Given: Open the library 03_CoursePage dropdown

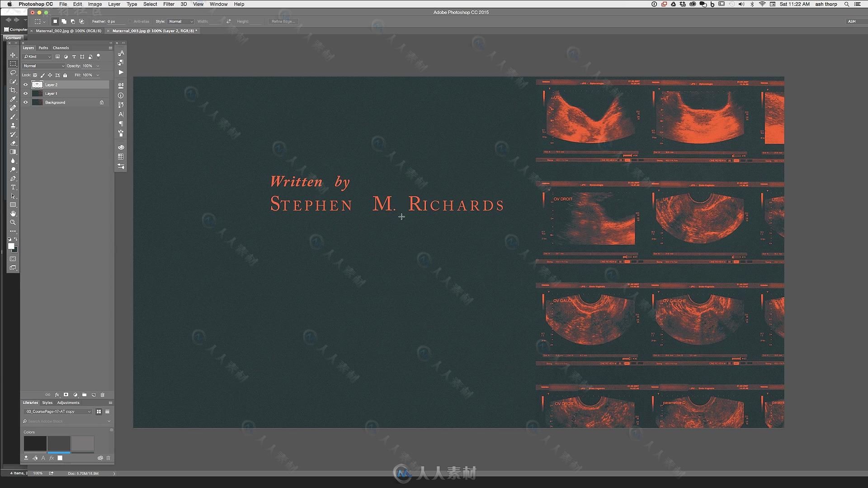Looking at the screenshot, I should click(58, 412).
